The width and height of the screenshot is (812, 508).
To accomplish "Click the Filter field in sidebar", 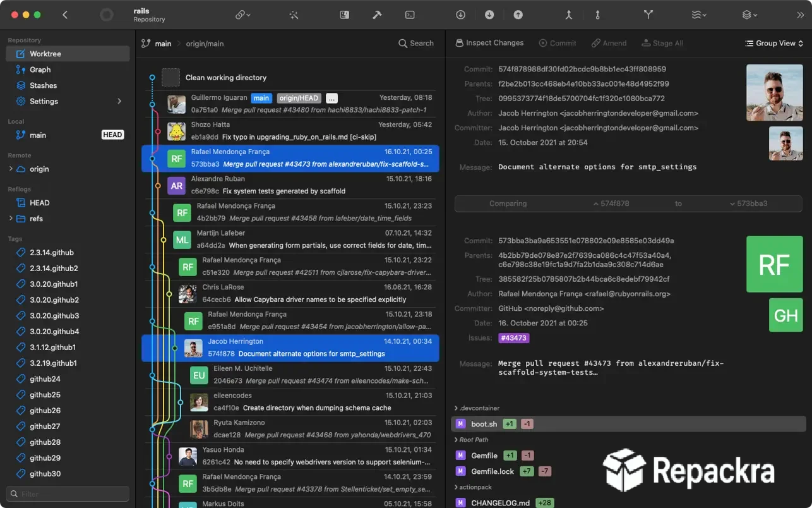I will 68,493.
